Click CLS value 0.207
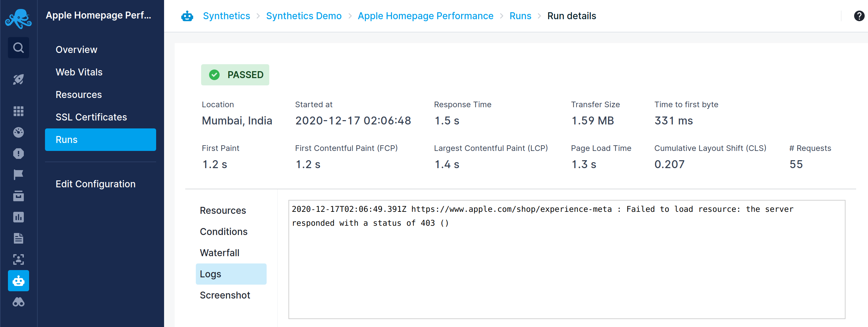 pos(669,164)
